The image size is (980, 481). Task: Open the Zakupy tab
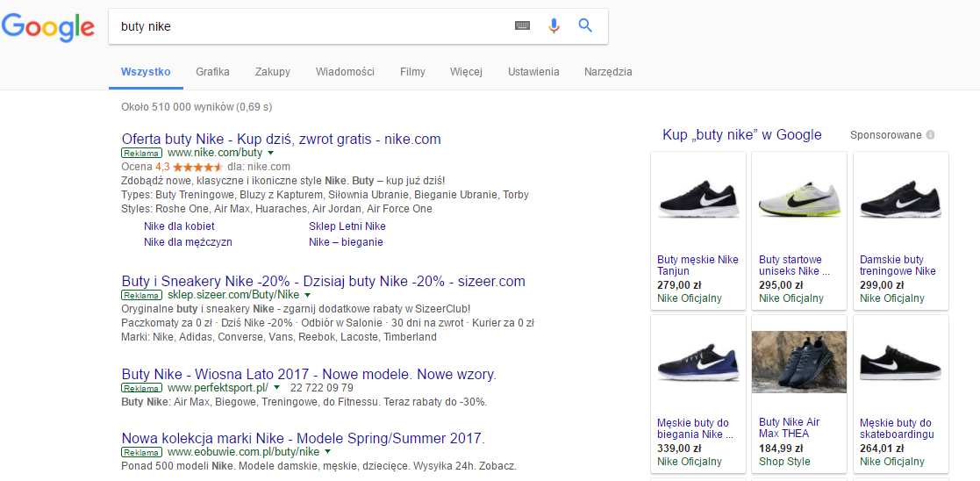pyautogui.click(x=272, y=72)
